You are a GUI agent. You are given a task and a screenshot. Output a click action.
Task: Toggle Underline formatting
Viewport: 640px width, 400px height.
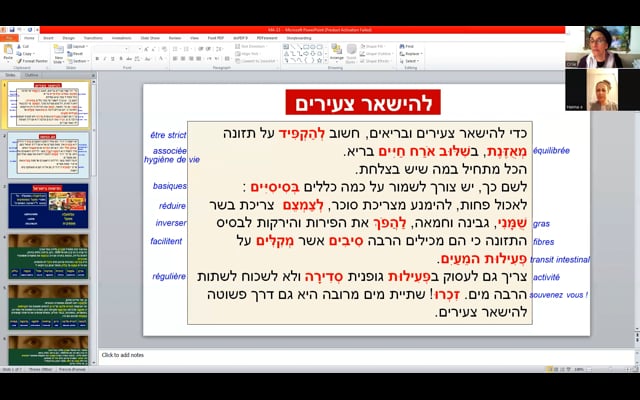point(113,59)
